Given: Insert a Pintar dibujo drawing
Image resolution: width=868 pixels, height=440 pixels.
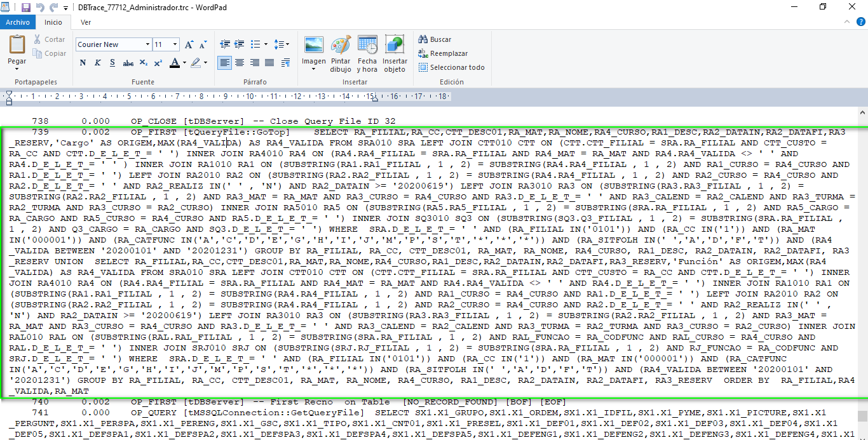Looking at the screenshot, I should pyautogui.click(x=341, y=54).
